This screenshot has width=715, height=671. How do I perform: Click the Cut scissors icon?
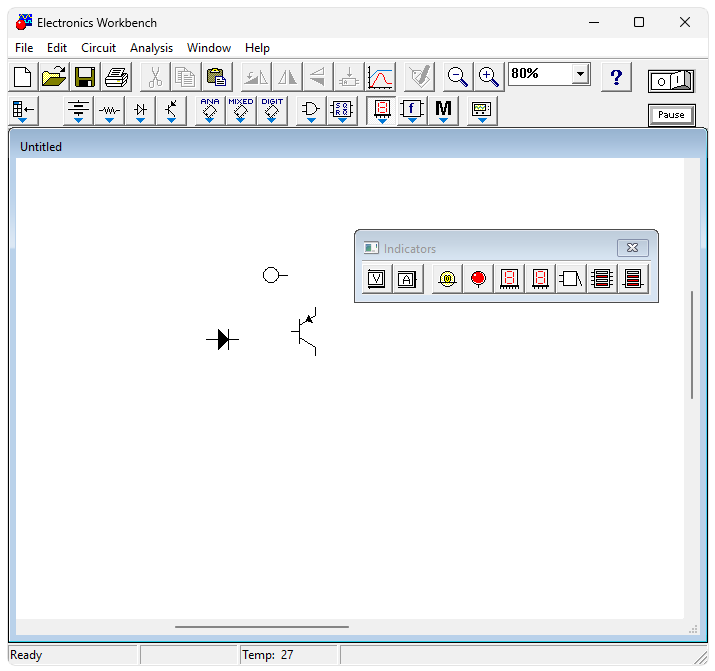point(155,77)
